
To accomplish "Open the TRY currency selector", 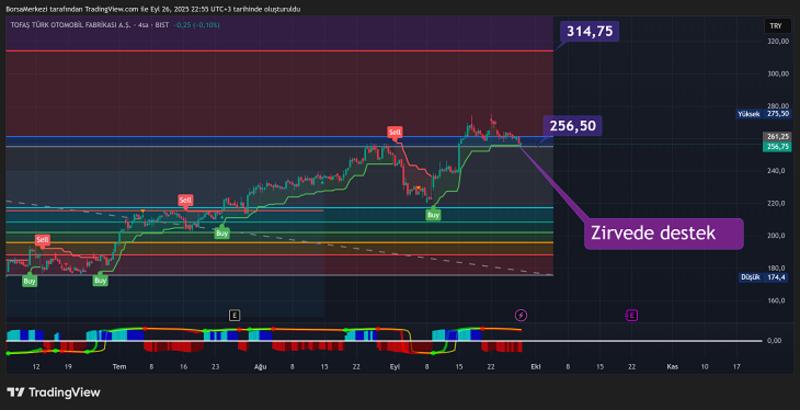I will click(779, 27).
